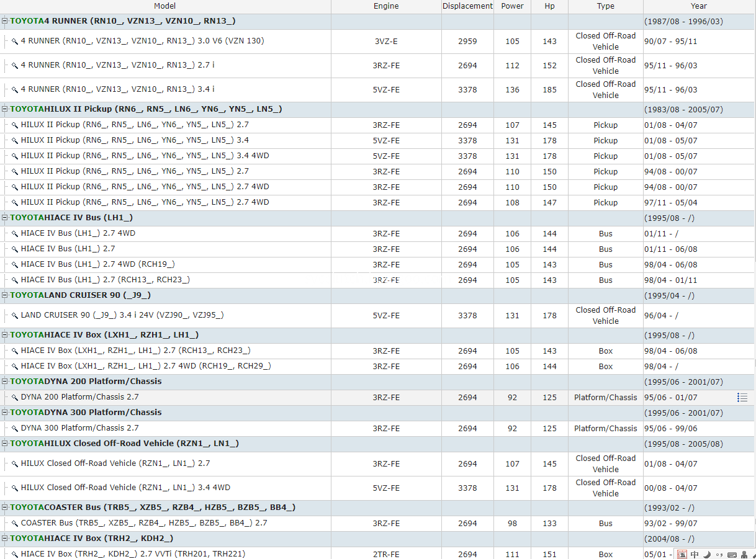The width and height of the screenshot is (756, 559).
Task: Click the Model column header
Action: tap(165, 6)
